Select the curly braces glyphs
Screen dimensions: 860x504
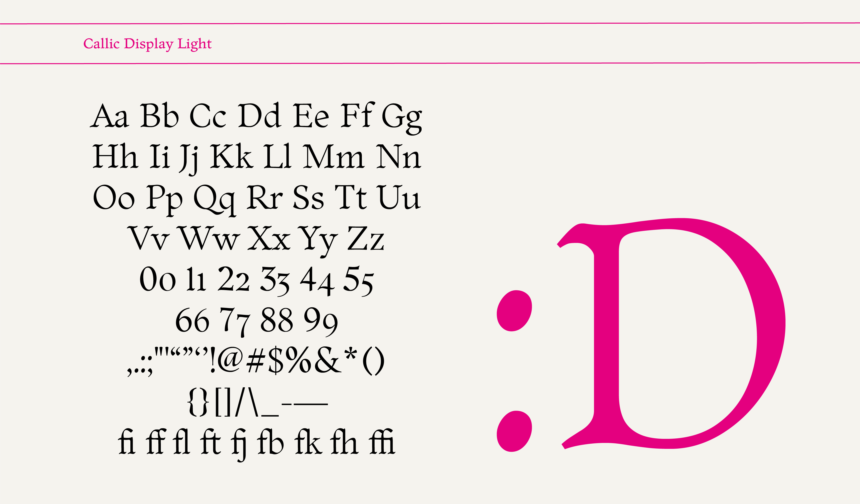coord(198,402)
